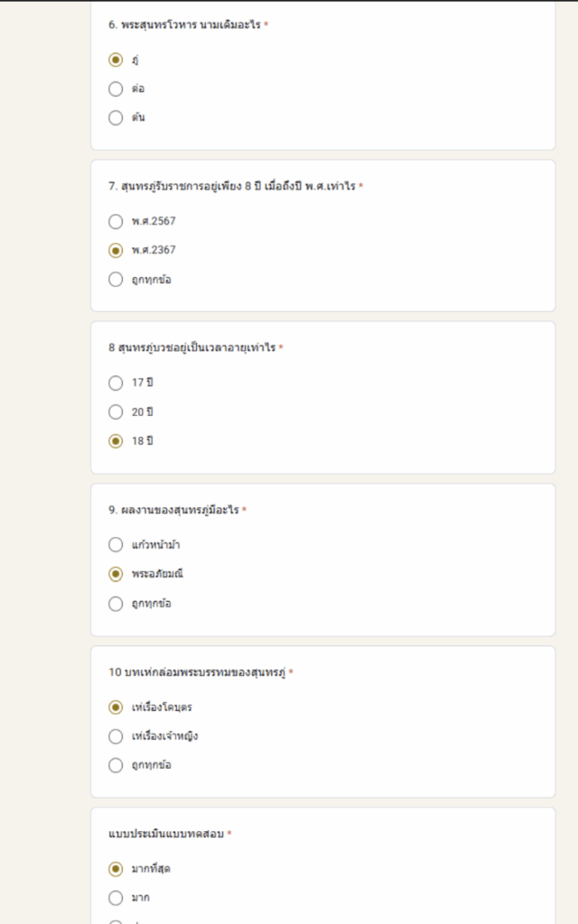This screenshot has width=578, height=924.
Task: Click the question 6 title พระสุนทรโวหาร นามเดิมอะไร
Action: tap(191, 24)
